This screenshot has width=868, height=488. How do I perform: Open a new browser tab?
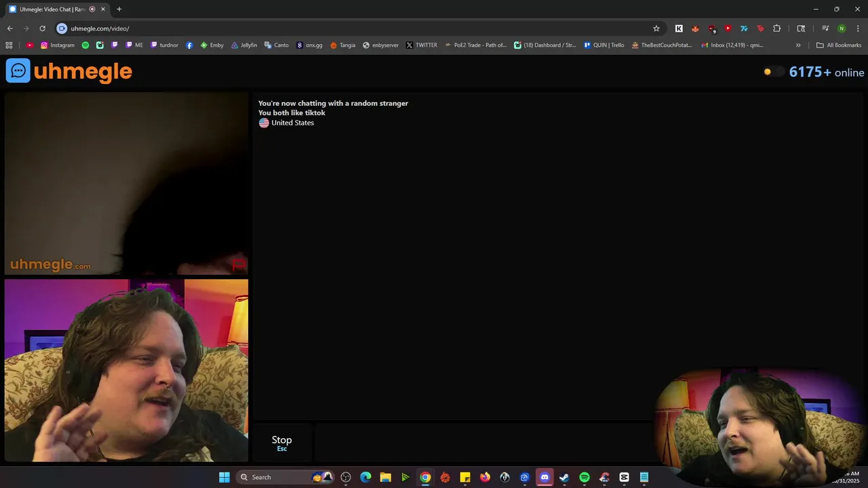[x=119, y=9]
